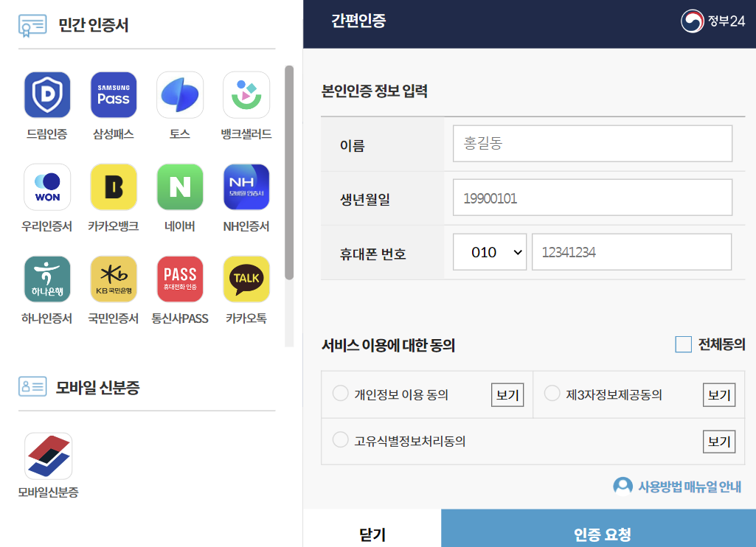
Task: Click the 개인정보 이용 동의 text
Action: coord(401,395)
